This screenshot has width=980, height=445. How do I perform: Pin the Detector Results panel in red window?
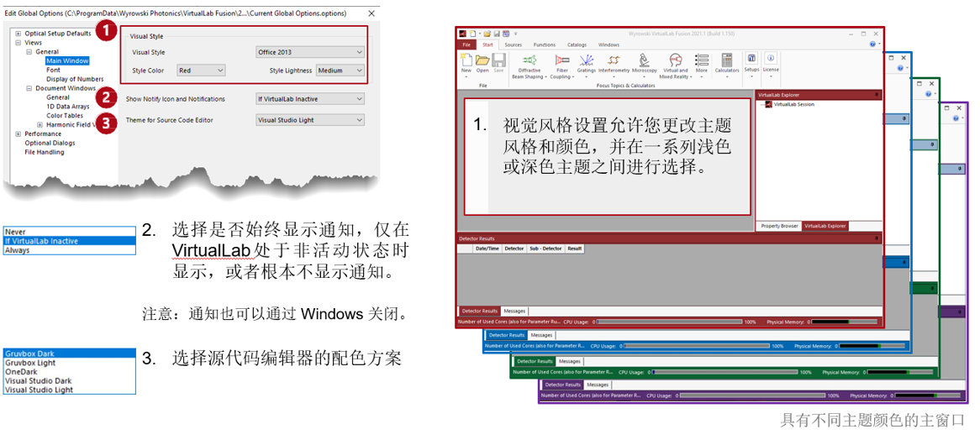pyautogui.click(x=877, y=238)
